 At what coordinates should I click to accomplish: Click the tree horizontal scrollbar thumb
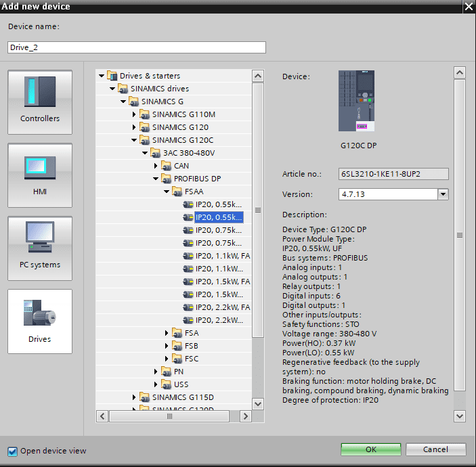pos(169,416)
